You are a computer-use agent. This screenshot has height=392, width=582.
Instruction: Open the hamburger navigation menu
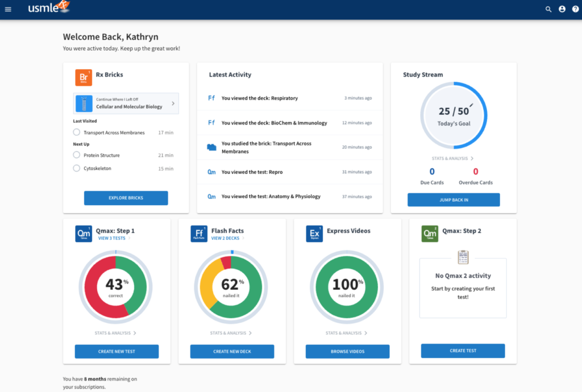click(8, 9)
